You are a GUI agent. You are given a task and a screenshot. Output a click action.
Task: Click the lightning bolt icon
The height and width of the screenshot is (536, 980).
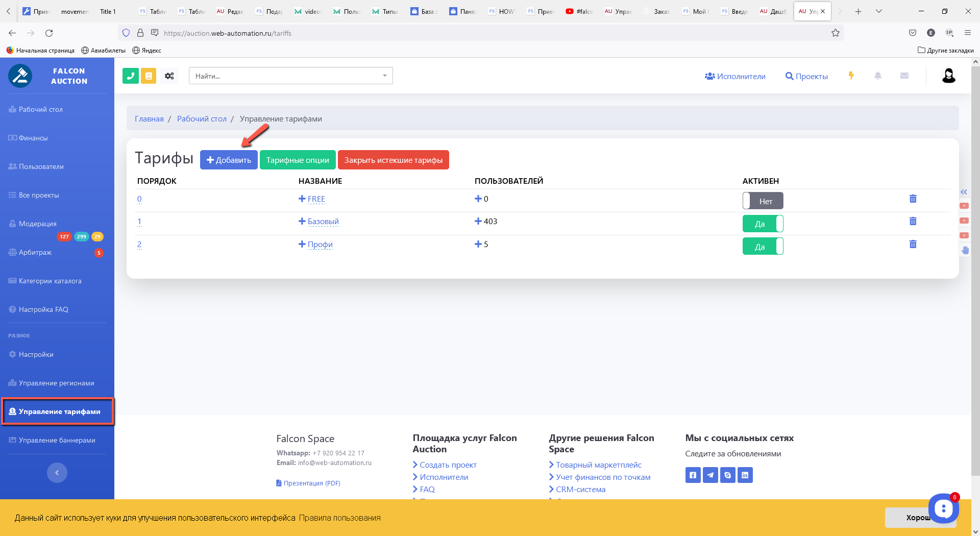coord(851,76)
